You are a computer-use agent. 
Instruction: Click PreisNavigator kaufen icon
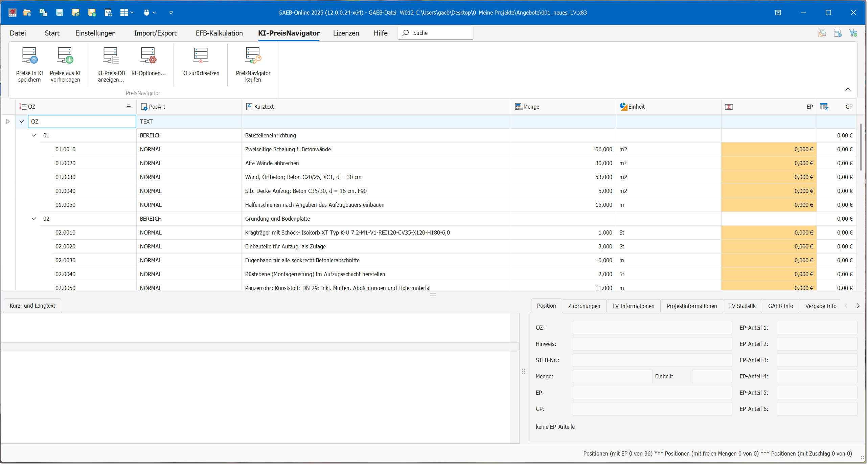point(253,56)
